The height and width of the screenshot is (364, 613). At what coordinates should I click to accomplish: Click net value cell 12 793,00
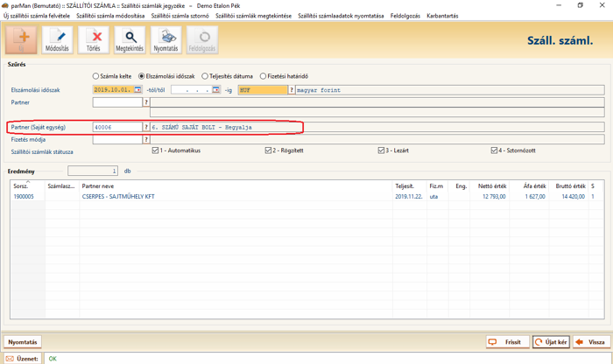coord(494,197)
